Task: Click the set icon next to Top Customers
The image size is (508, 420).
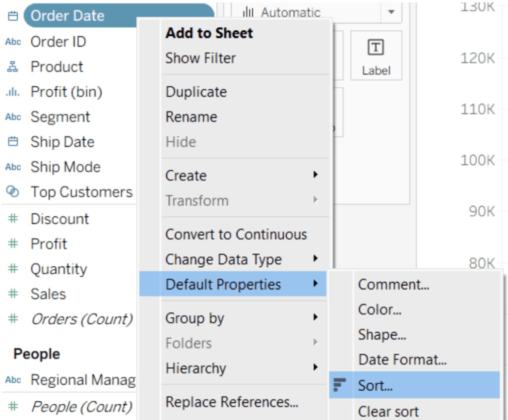Action: [x=13, y=192]
